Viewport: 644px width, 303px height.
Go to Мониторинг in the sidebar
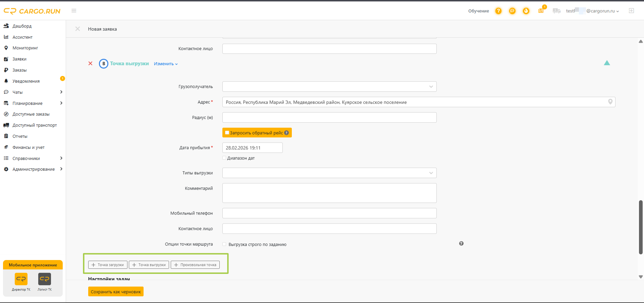click(25, 48)
